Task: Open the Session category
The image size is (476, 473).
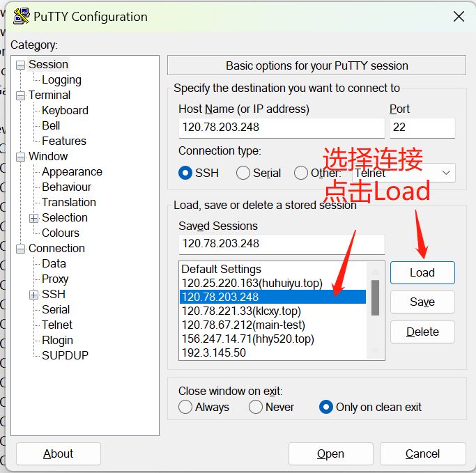Action: [x=48, y=64]
